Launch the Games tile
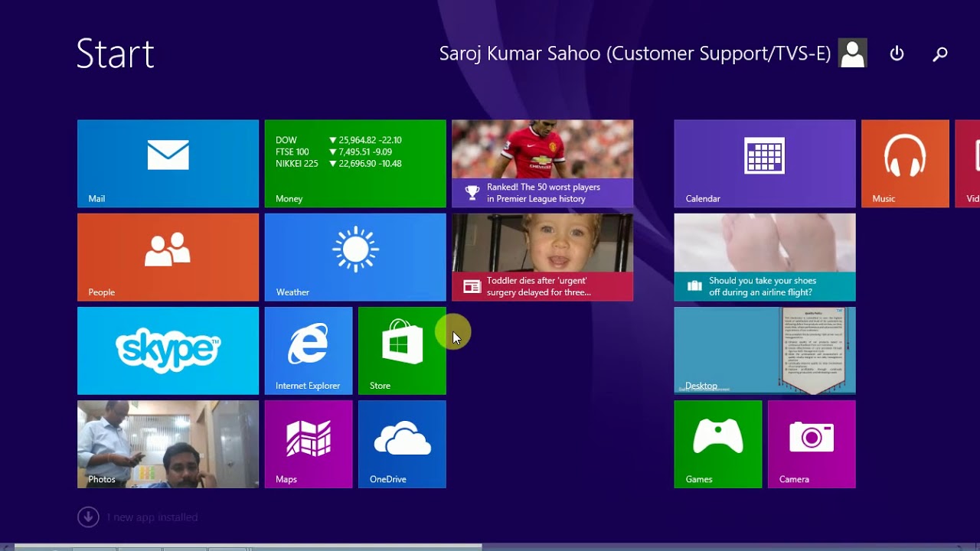This screenshot has height=551, width=980. click(718, 444)
